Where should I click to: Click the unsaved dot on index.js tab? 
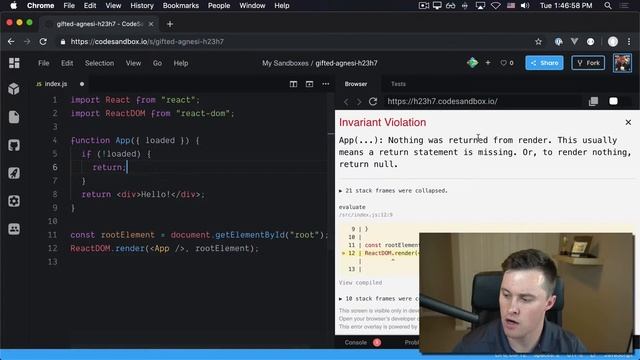(x=82, y=84)
